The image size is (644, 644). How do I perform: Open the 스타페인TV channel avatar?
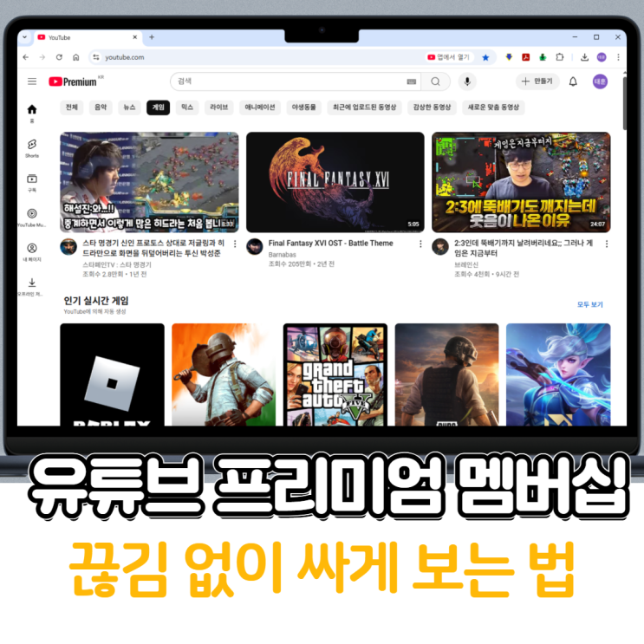68,247
